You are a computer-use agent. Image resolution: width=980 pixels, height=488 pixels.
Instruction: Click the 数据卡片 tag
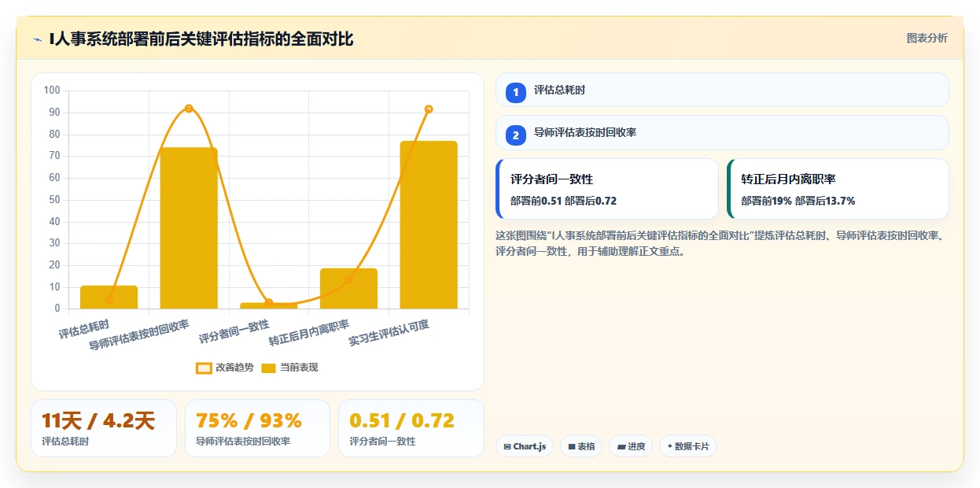[688, 446]
